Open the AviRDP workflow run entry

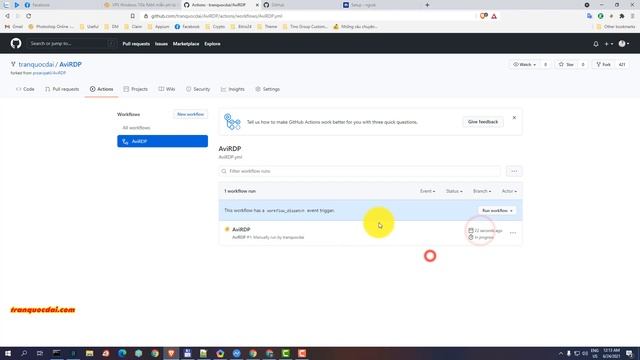click(241, 229)
